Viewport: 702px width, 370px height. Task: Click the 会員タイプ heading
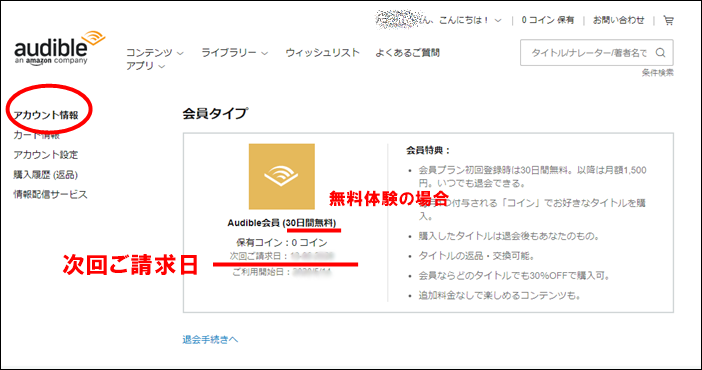215,113
